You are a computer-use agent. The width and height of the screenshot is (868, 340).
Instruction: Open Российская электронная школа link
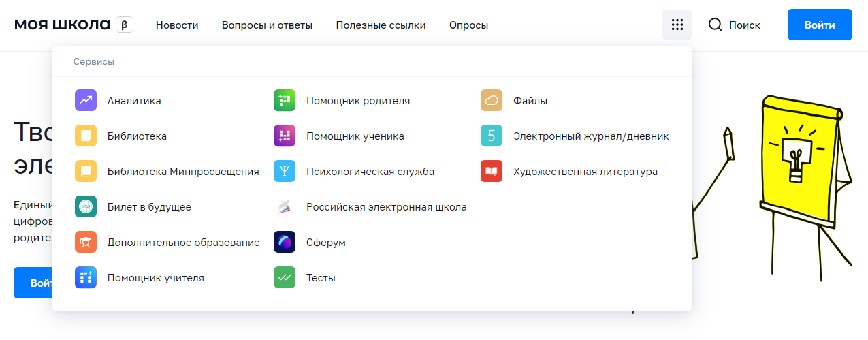(x=387, y=207)
